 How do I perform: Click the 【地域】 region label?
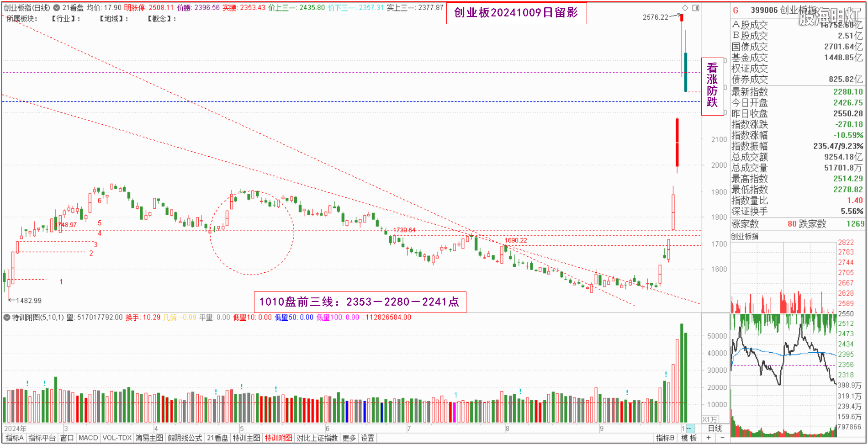114,19
